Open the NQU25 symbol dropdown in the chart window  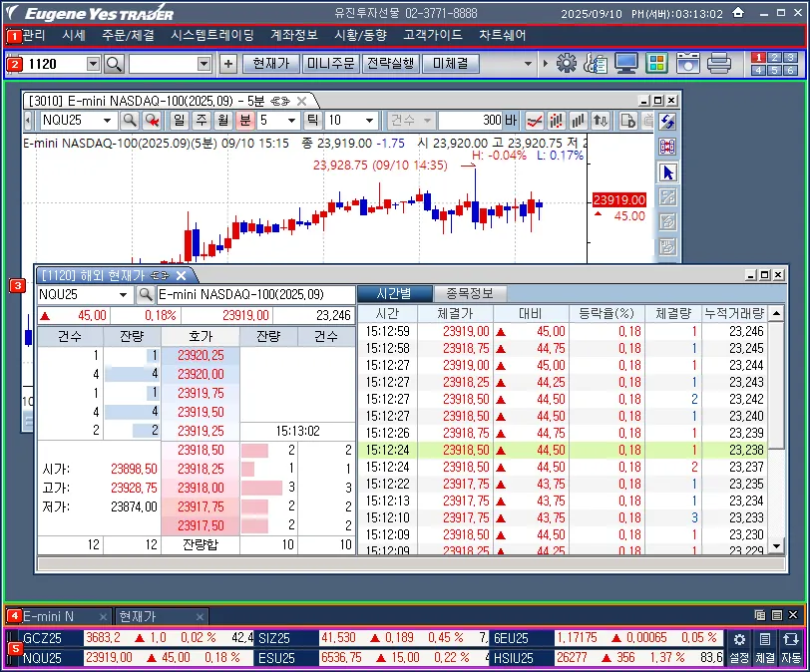[107, 121]
